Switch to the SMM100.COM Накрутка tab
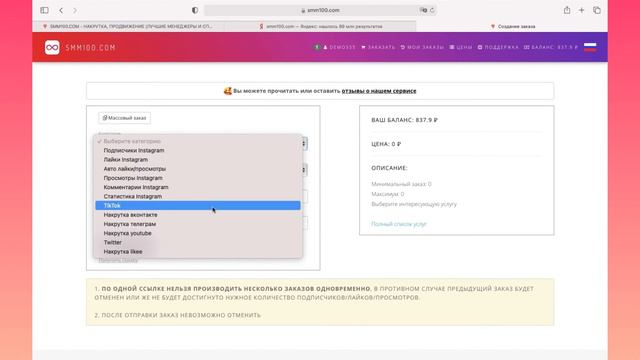The image size is (640, 360). [x=129, y=26]
